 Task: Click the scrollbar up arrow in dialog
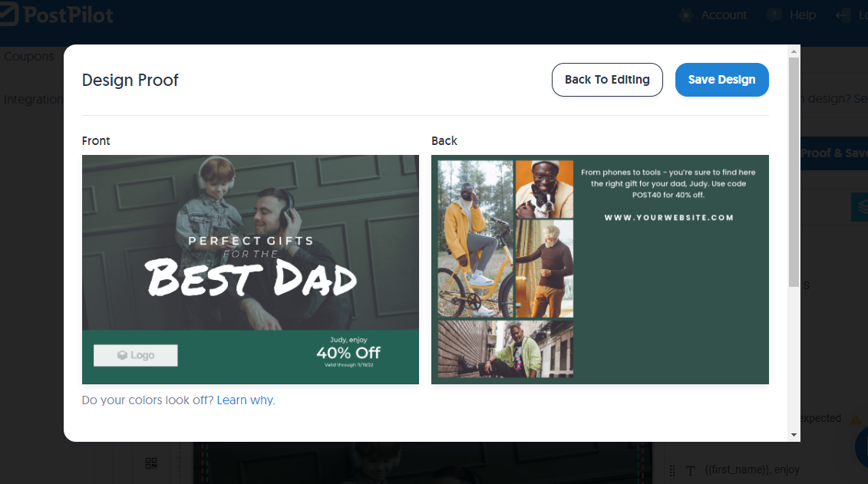794,51
